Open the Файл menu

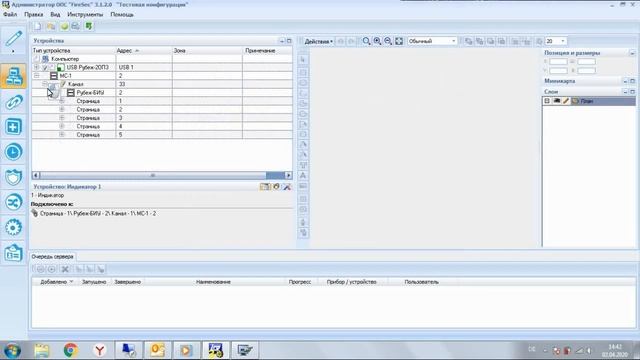(10, 14)
